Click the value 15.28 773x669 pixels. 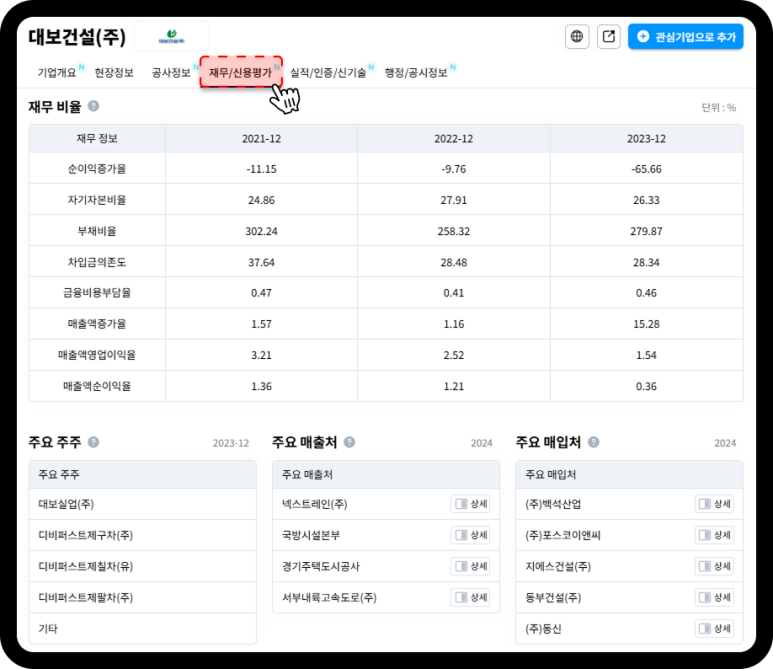(646, 324)
